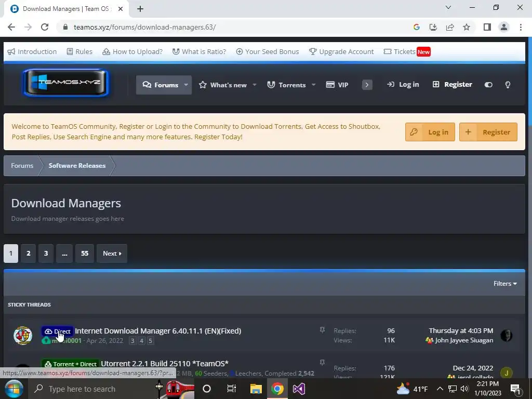The height and width of the screenshot is (399, 532).
Task: Expand the Torrents dropdown arrow
Action: (313, 85)
